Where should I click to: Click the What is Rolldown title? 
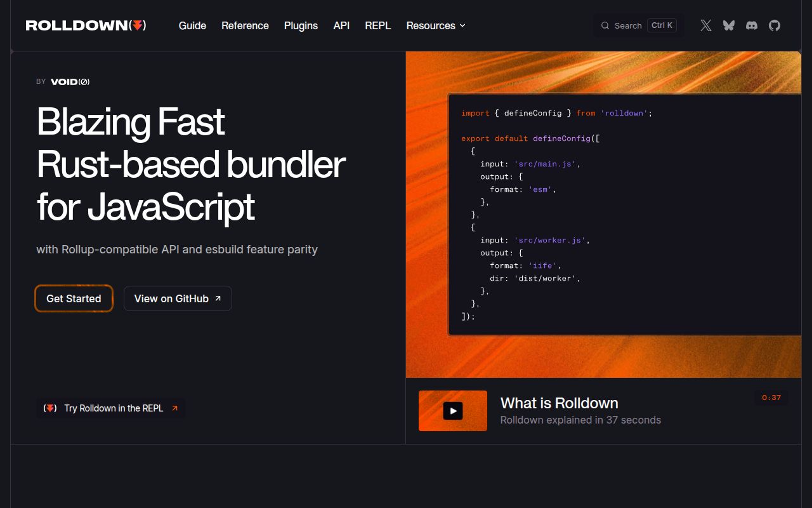point(560,403)
